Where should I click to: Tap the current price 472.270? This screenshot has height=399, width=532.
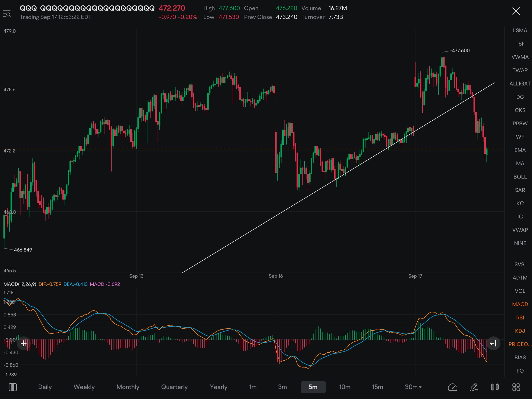(172, 8)
